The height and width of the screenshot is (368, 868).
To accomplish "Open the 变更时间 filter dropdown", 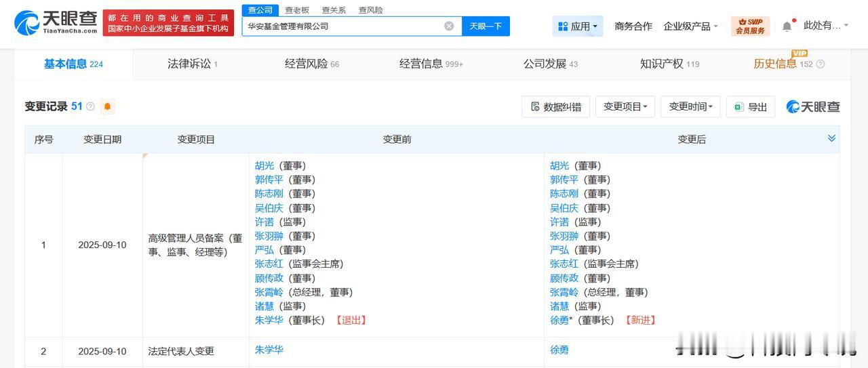I will pyautogui.click(x=690, y=106).
